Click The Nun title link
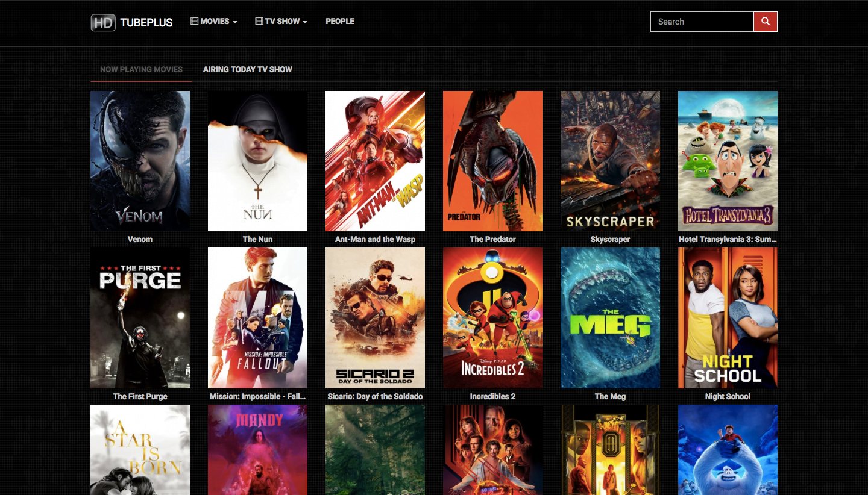This screenshot has width=868, height=495. 257,239
